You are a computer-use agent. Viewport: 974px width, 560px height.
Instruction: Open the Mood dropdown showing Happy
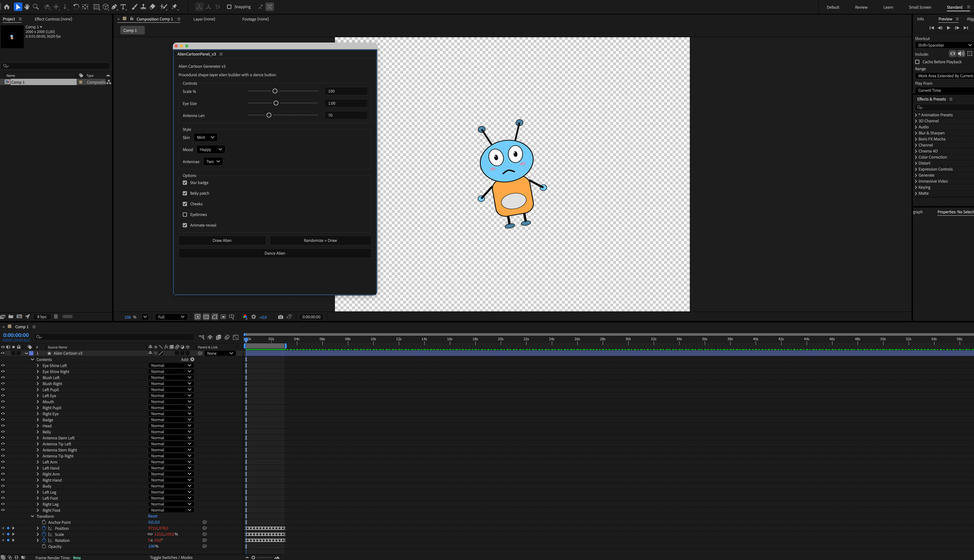pyautogui.click(x=210, y=149)
